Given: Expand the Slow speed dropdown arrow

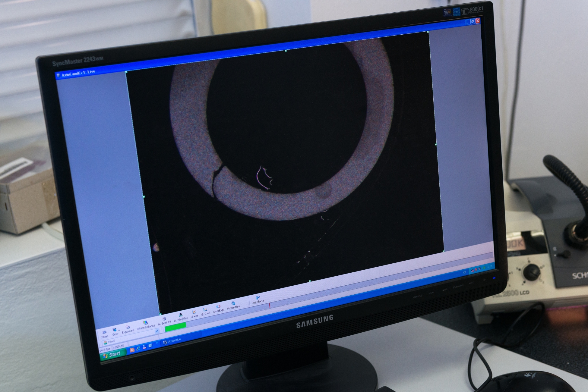Looking at the screenshot, I should coord(119,330).
